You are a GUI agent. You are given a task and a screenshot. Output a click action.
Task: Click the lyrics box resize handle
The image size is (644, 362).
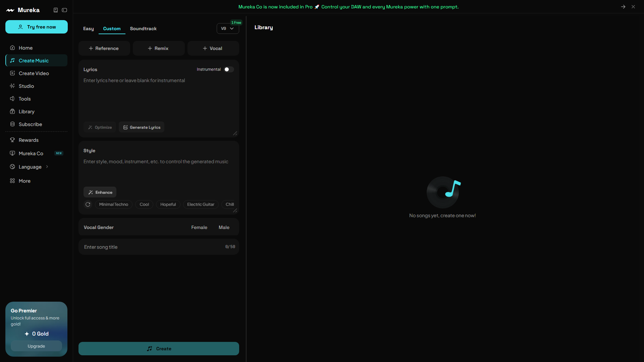(235, 133)
